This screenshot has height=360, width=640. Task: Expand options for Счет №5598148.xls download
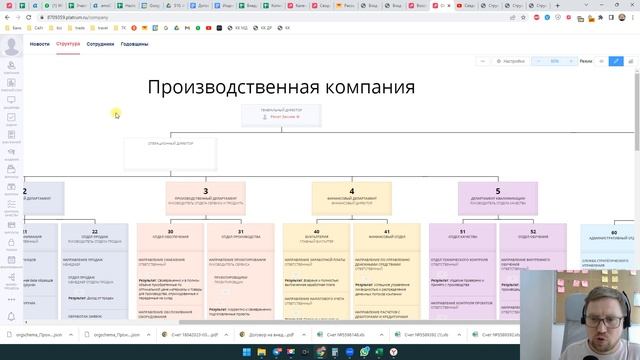pos(381,335)
